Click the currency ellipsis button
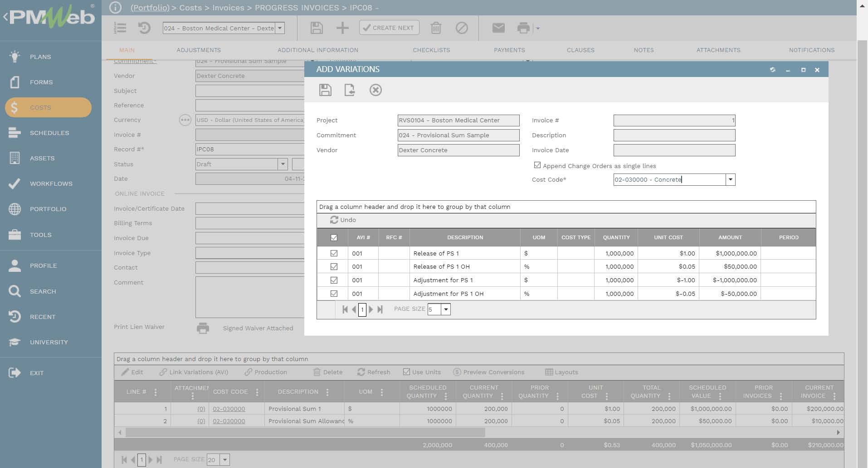The width and height of the screenshot is (868, 468). click(x=185, y=120)
